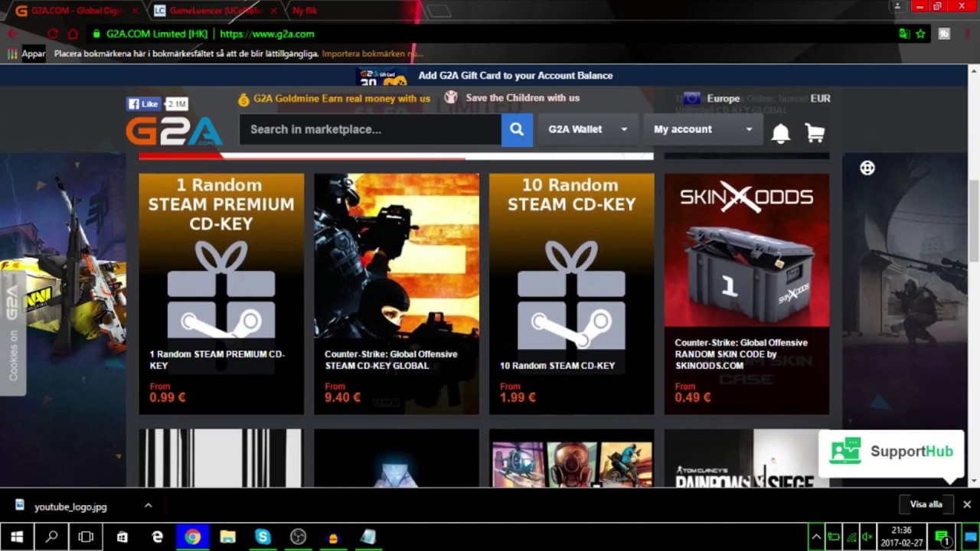Open Skype from the taskbar
Viewport: 980px width, 551px height.
pyautogui.click(x=263, y=537)
